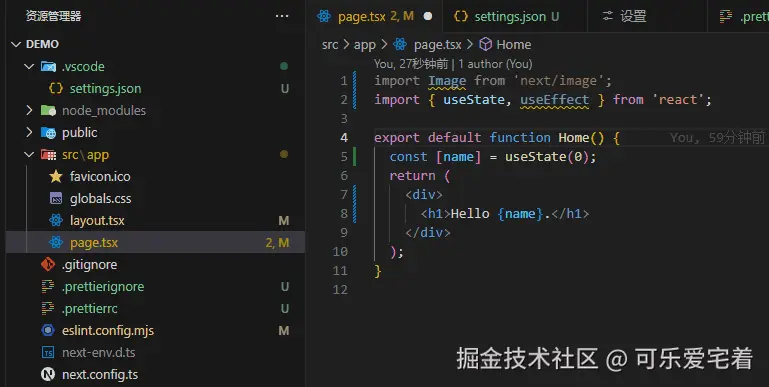Click the unsaved dot on page.tsx tab
769x387 pixels.
coord(428,16)
